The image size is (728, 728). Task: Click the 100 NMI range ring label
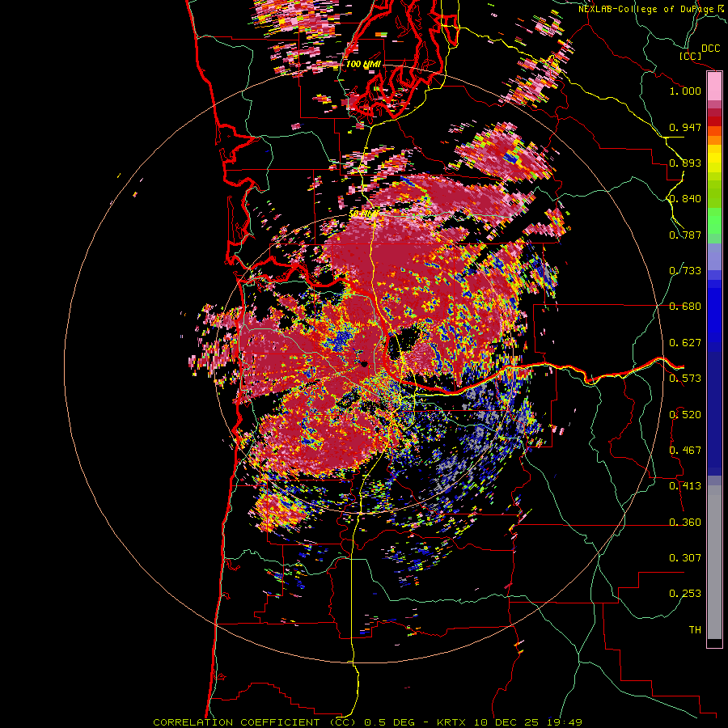tap(363, 64)
